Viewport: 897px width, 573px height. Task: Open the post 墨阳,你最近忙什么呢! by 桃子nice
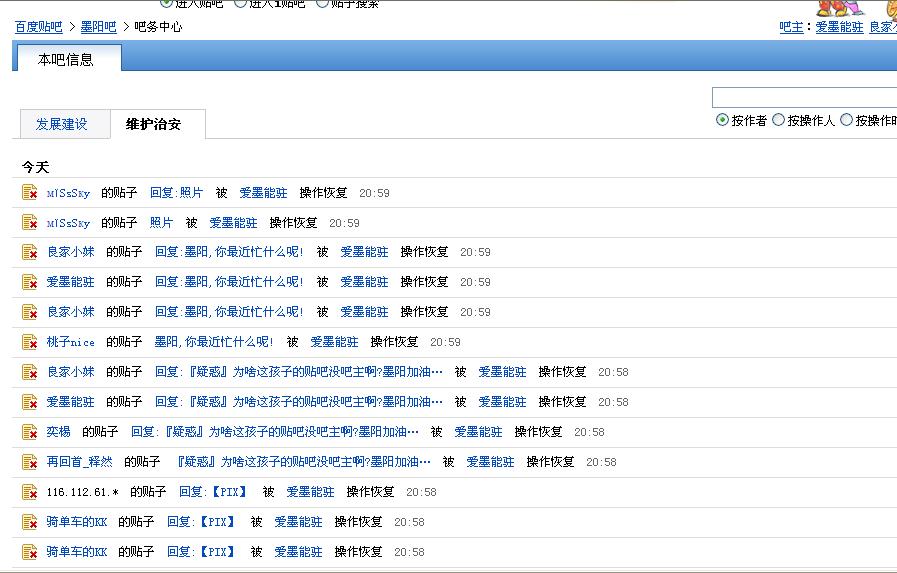[x=214, y=342]
